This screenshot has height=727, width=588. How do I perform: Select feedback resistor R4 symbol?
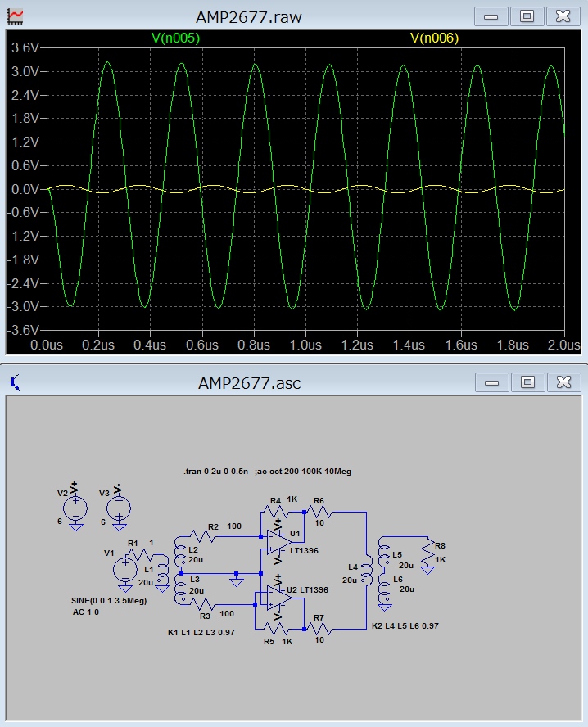275,513
